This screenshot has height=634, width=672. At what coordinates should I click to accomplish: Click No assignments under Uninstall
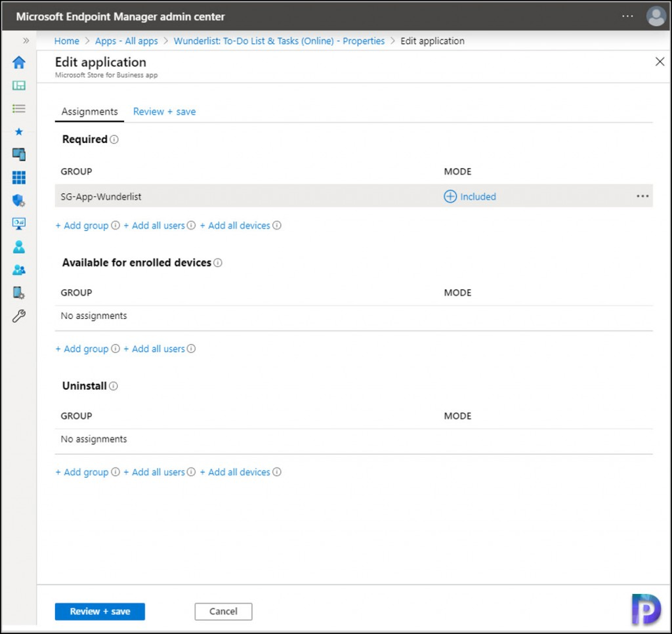[94, 439]
